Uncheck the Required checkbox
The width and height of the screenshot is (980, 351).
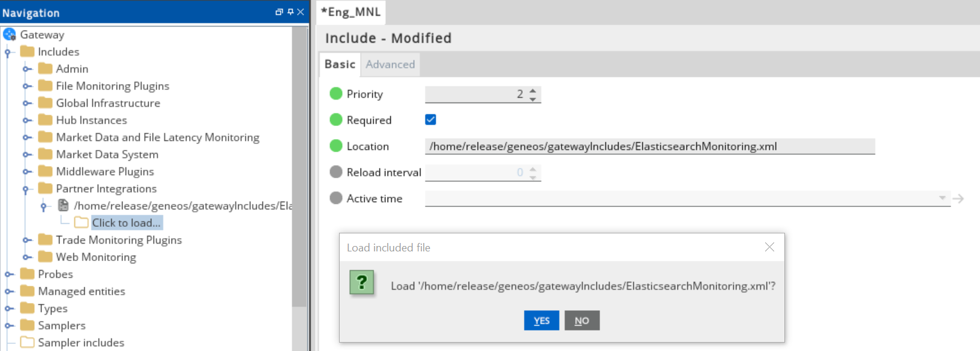(430, 120)
